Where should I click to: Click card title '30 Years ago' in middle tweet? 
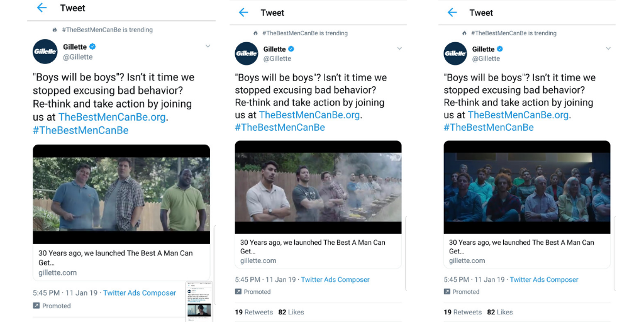(313, 247)
